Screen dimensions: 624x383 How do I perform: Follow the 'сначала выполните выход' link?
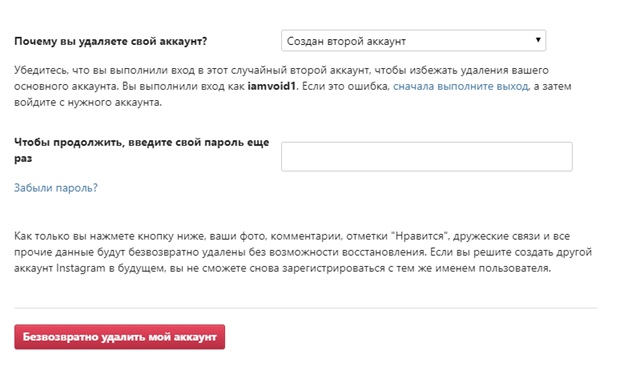(461, 86)
